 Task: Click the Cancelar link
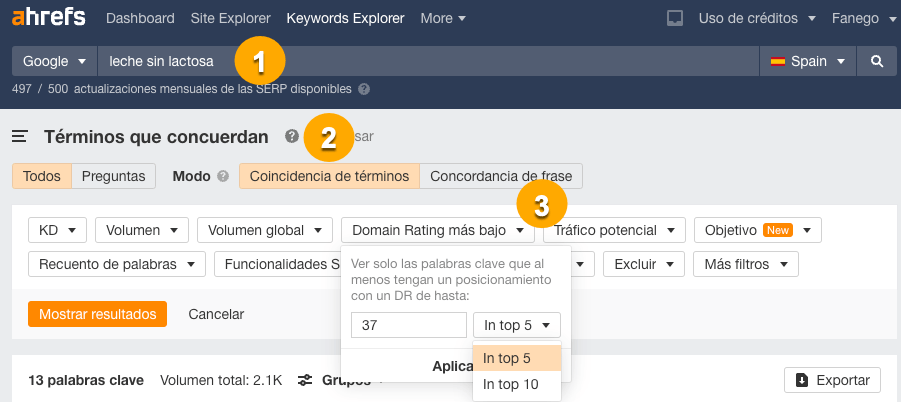pyautogui.click(x=216, y=314)
